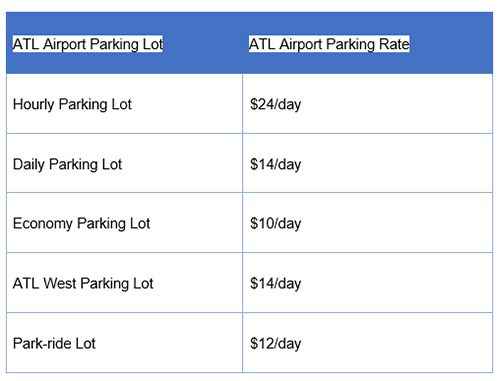
Task: Click the 'ATL Airport Parking Rate' header text
Action: (329, 44)
